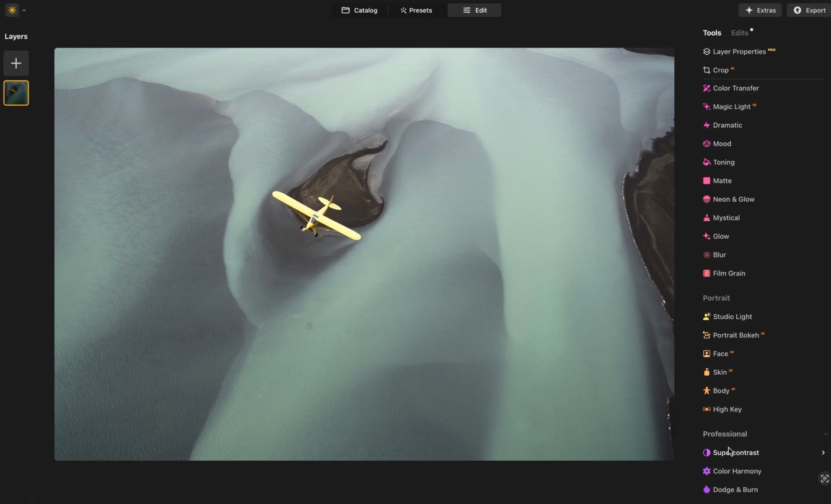Open the Color Harmony tool

[x=732, y=471]
